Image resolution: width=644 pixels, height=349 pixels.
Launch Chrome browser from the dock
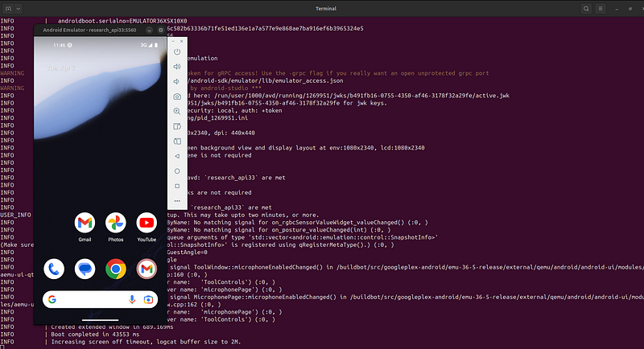click(116, 269)
